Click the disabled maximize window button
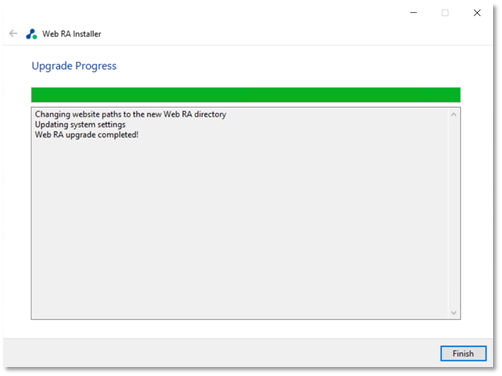 445,13
